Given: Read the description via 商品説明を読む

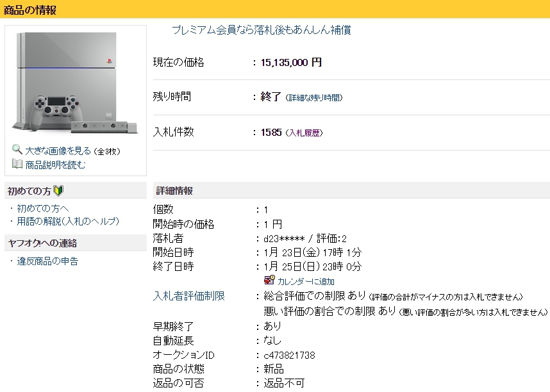Looking at the screenshot, I should (55, 165).
